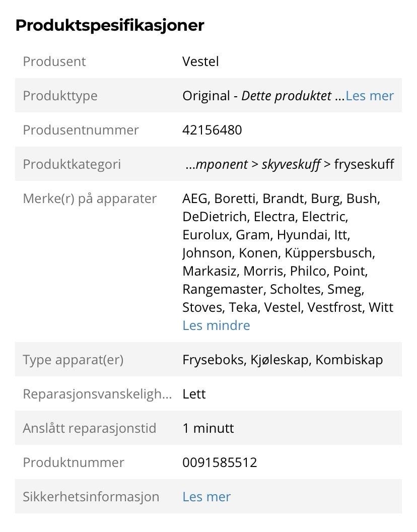Click the 'Merke(r) på apparater' label
417x532 pixels.
(x=90, y=199)
